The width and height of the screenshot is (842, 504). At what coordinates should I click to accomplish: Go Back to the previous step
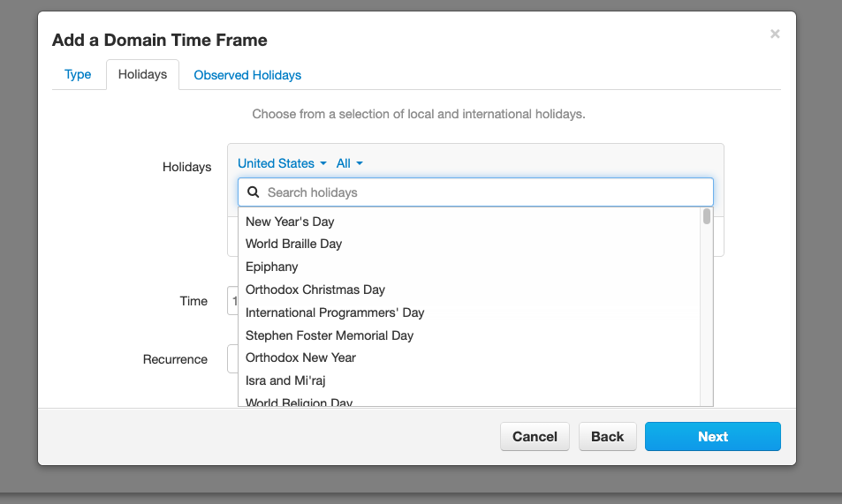pyautogui.click(x=607, y=436)
